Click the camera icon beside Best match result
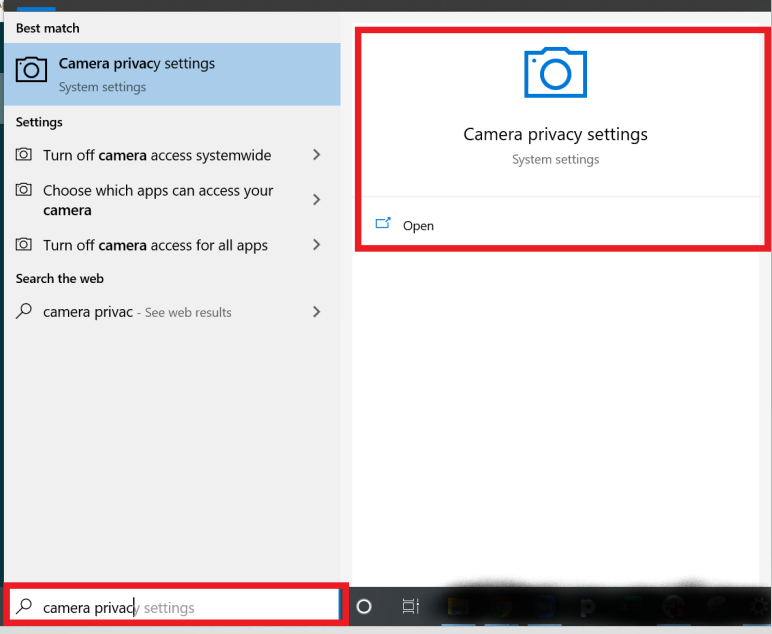The height and width of the screenshot is (634, 772). [x=31, y=69]
